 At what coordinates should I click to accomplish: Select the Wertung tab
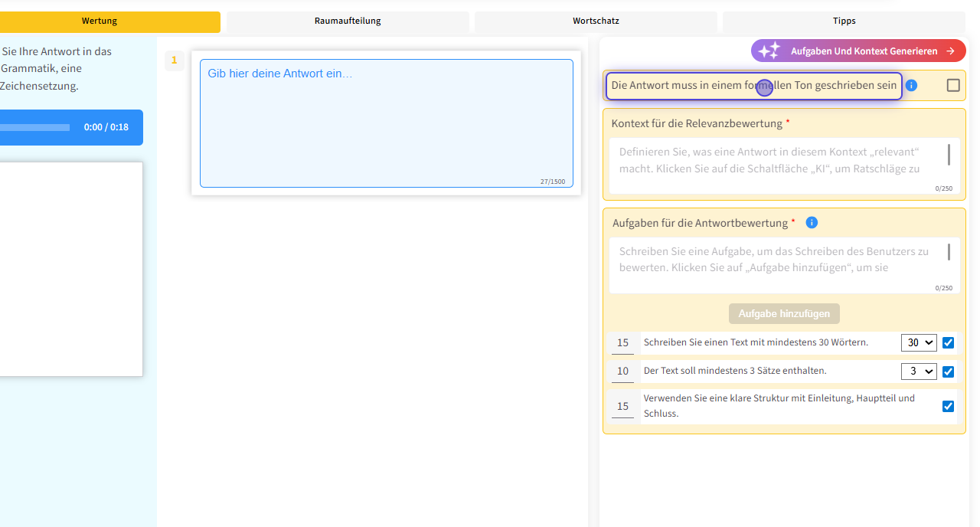(100, 21)
